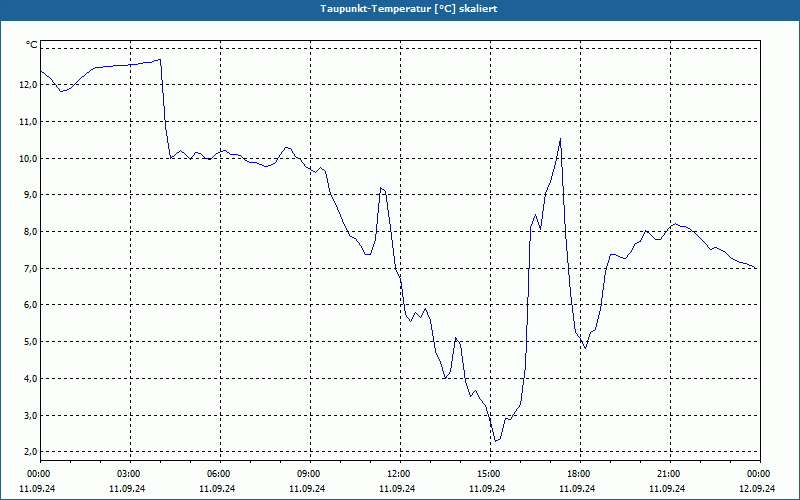
Task: Click the 9,0 y-axis label
Action: pyautogui.click(x=30, y=195)
